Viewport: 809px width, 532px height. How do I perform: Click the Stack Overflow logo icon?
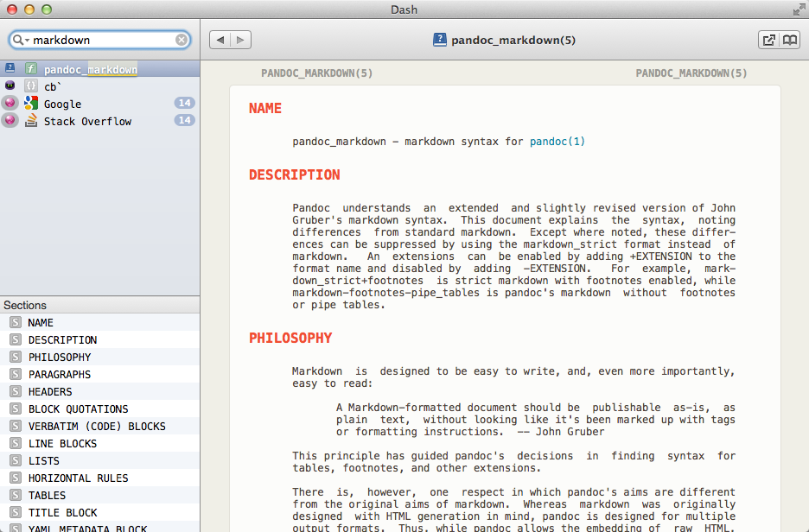pos(31,121)
